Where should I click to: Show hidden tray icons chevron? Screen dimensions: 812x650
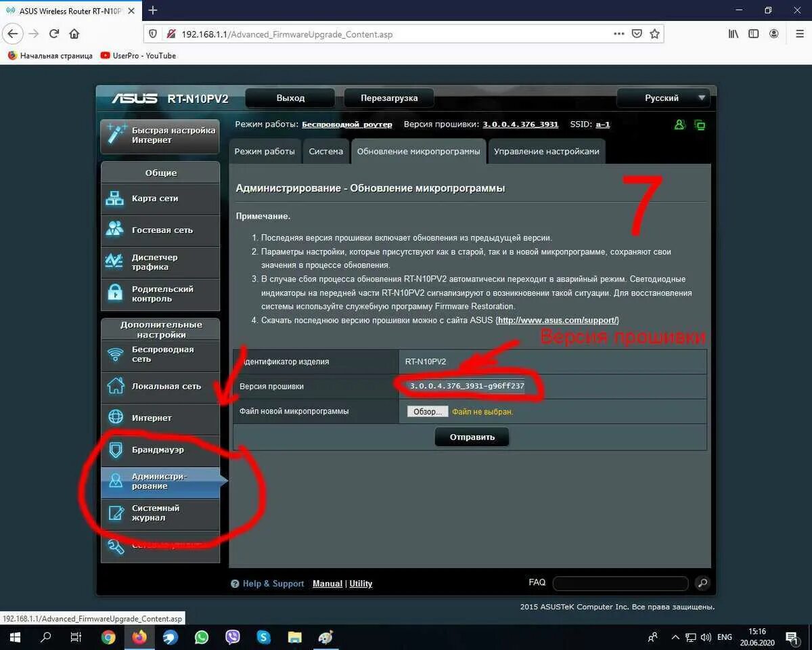tap(675, 637)
